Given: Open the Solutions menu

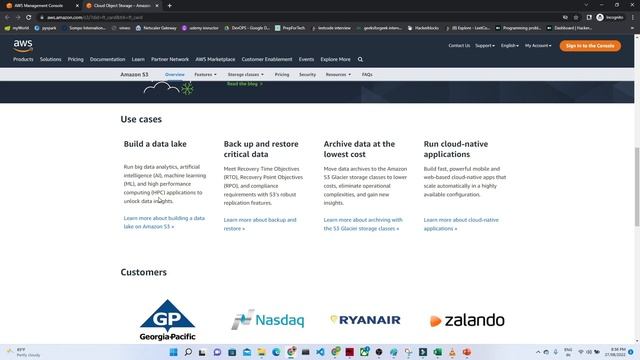Looking at the screenshot, I should point(51,60).
